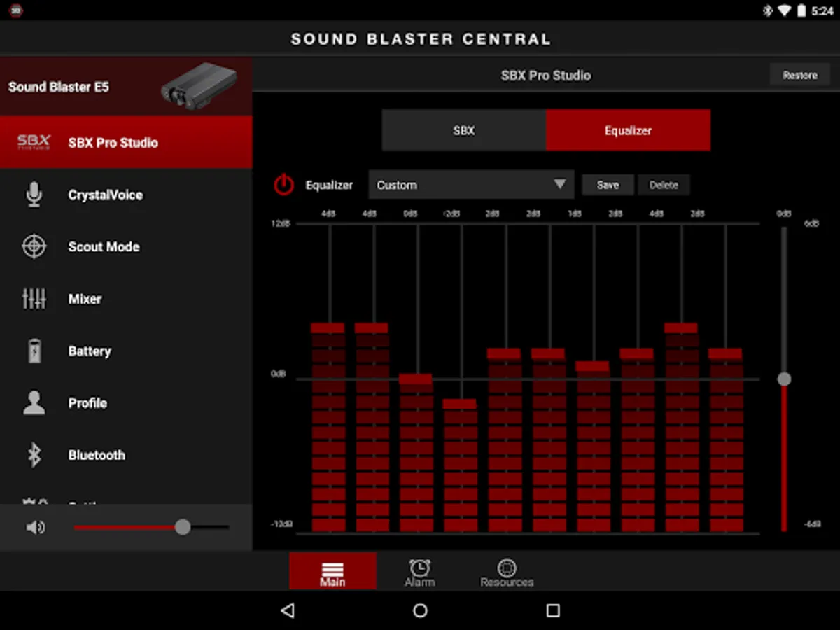Click the preamp gain slider gray knob
The image size is (840, 630).
(784, 379)
